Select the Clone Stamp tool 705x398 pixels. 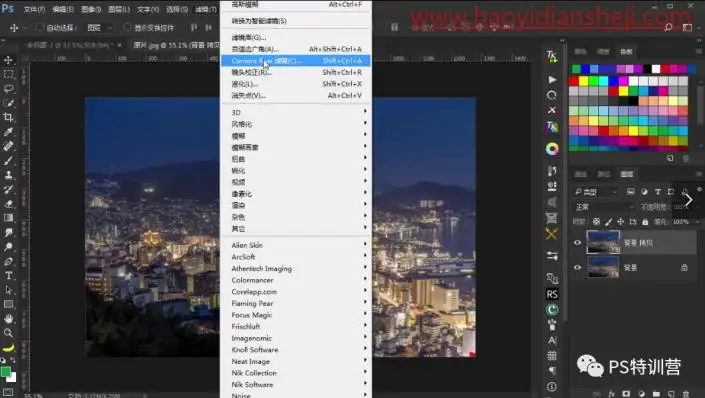point(8,175)
